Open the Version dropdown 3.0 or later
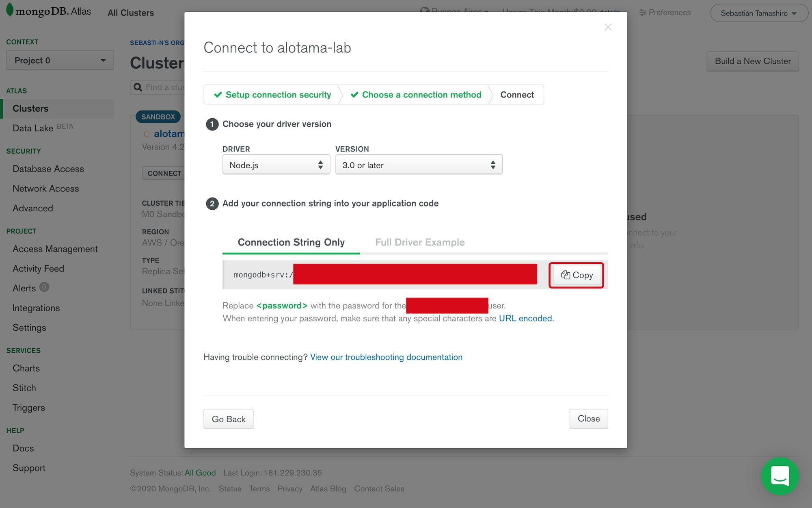This screenshot has width=812, height=508. point(419,165)
